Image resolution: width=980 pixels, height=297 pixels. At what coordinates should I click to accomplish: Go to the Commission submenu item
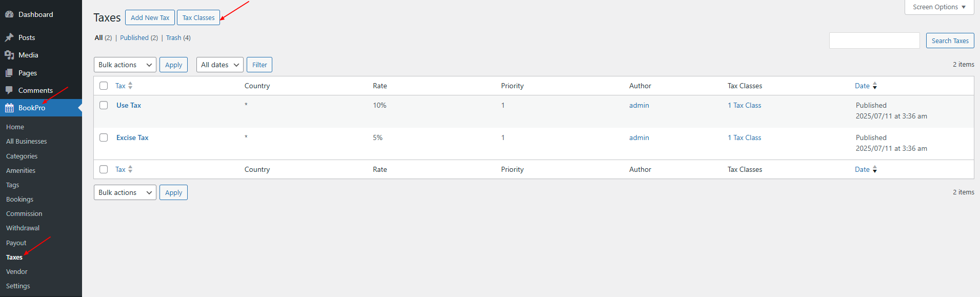coord(24,213)
